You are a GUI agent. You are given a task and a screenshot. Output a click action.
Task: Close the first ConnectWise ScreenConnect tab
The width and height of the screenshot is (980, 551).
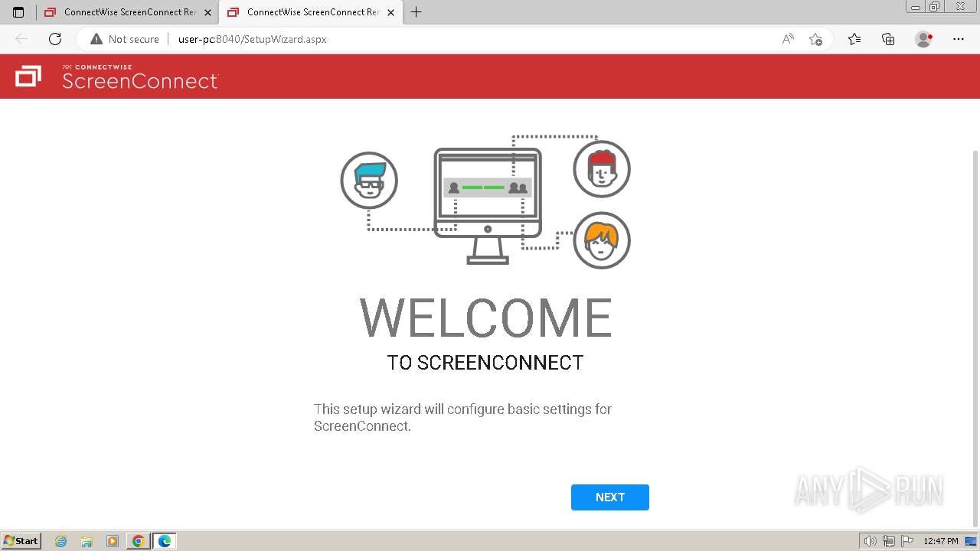point(207,12)
